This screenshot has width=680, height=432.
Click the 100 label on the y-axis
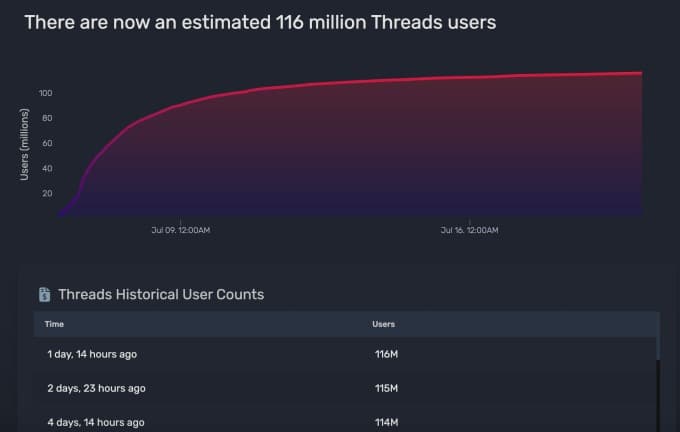pyautogui.click(x=45, y=93)
